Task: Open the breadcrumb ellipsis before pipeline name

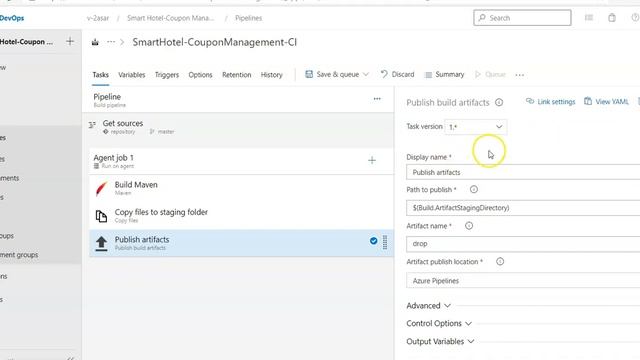Action: pos(111,42)
